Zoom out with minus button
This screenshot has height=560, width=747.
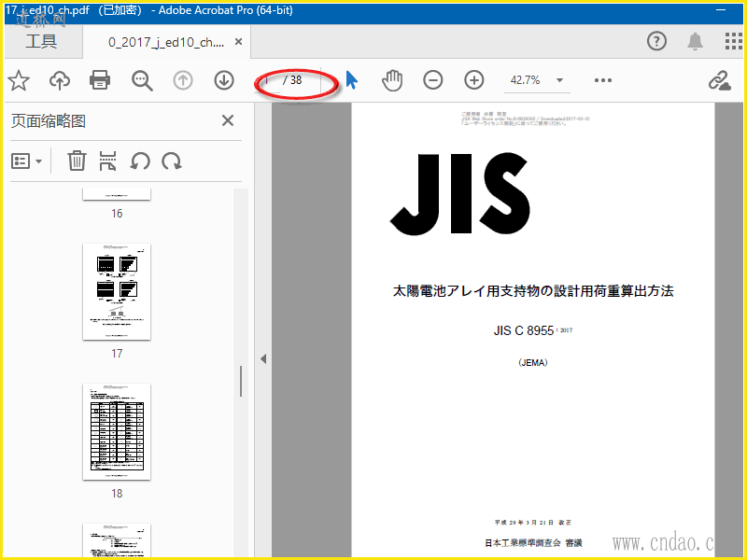coord(433,80)
